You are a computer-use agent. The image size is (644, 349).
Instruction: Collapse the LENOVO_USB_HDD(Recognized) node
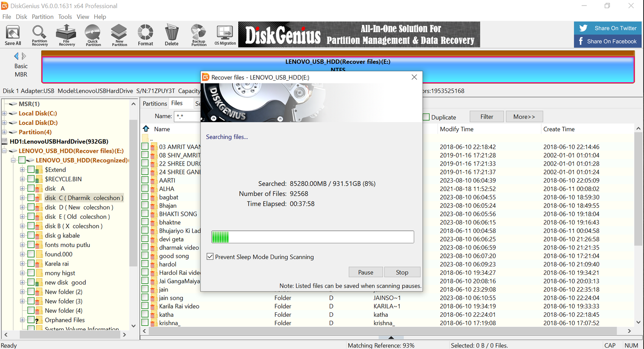pos(13,160)
